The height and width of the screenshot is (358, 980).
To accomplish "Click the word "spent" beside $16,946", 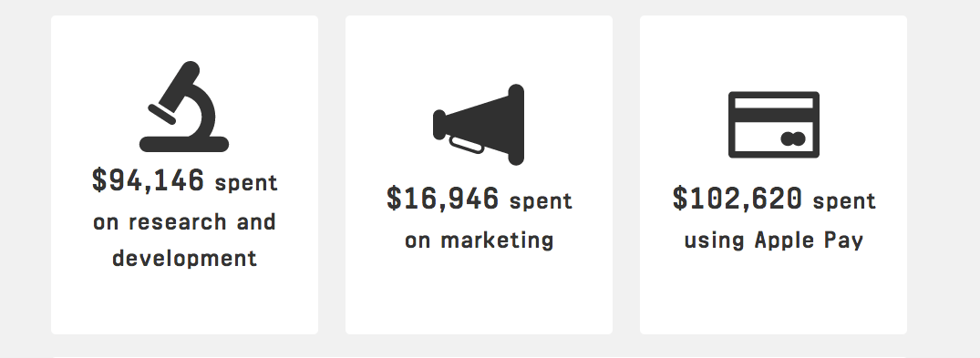I will [x=541, y=202].
